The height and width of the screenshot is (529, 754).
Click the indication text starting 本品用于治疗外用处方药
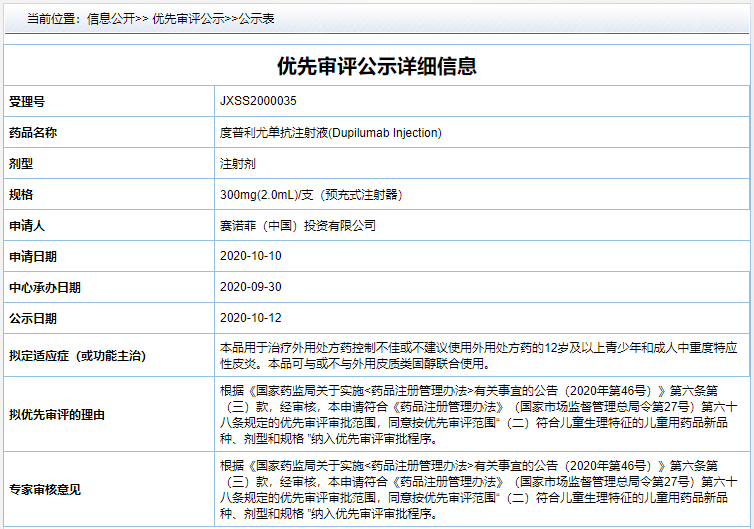pos(478,355)
